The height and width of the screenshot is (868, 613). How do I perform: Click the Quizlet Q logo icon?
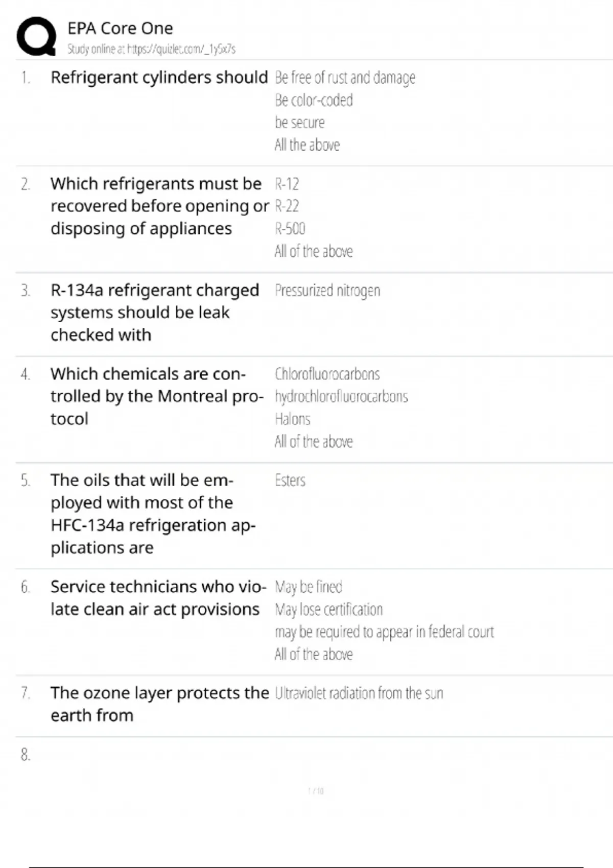(36, 36)
